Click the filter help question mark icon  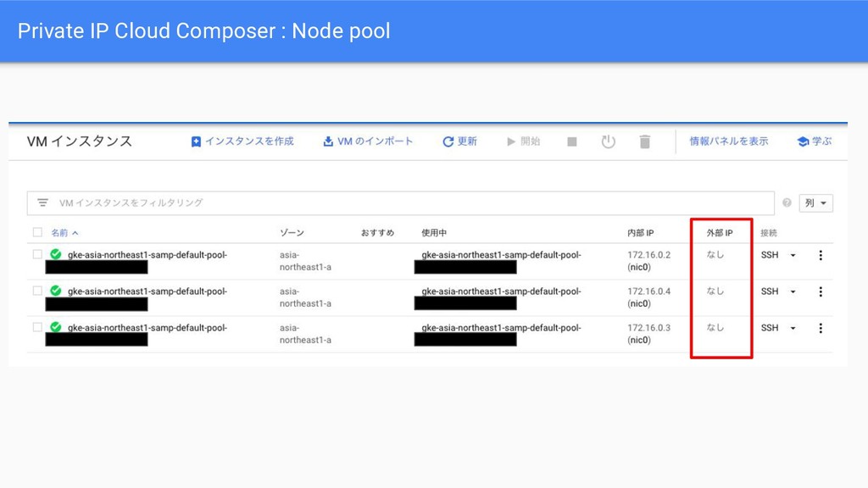[787, 203]
